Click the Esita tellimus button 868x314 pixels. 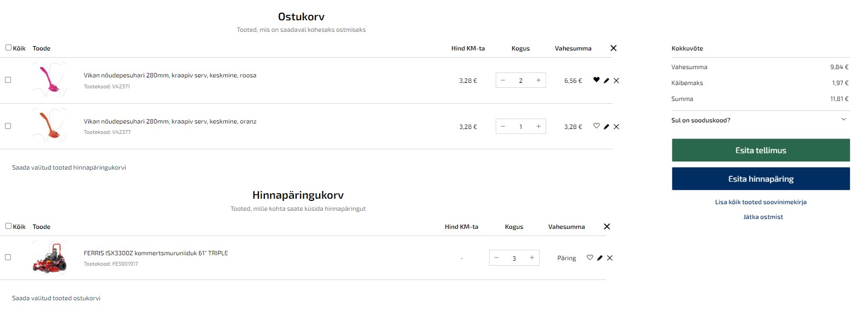761,150
